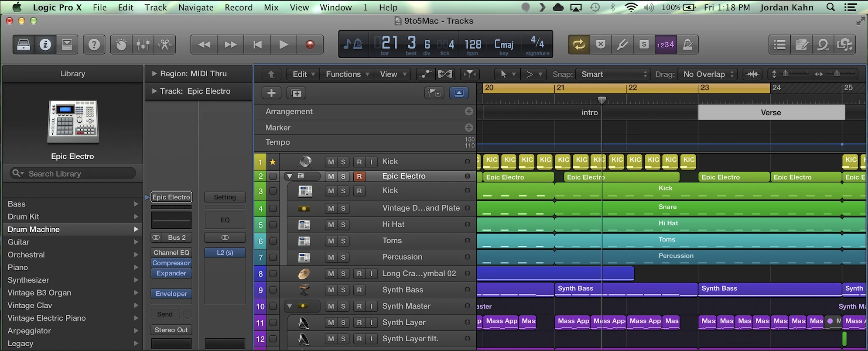This screenshot has height=351, width=868.
Task: Collapse the Epic Electro track stack
Action: 289,176
